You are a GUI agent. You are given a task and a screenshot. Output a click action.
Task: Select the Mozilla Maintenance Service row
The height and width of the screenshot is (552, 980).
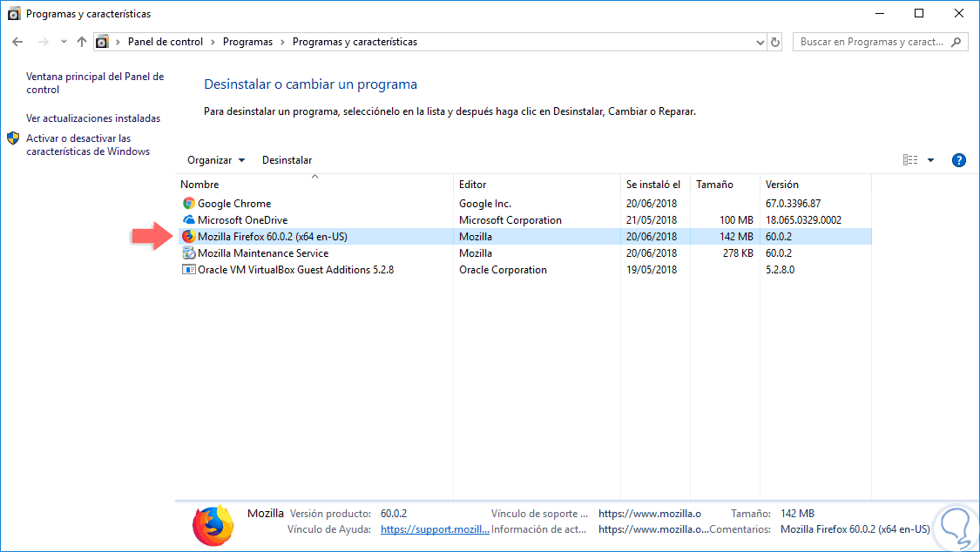click(x=524, y=252)
